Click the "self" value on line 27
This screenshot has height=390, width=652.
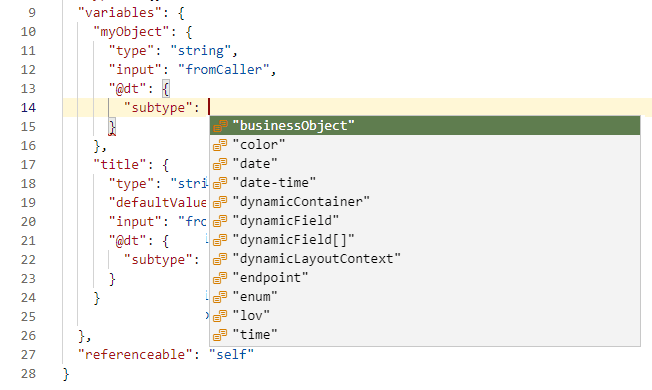(231, 355)
